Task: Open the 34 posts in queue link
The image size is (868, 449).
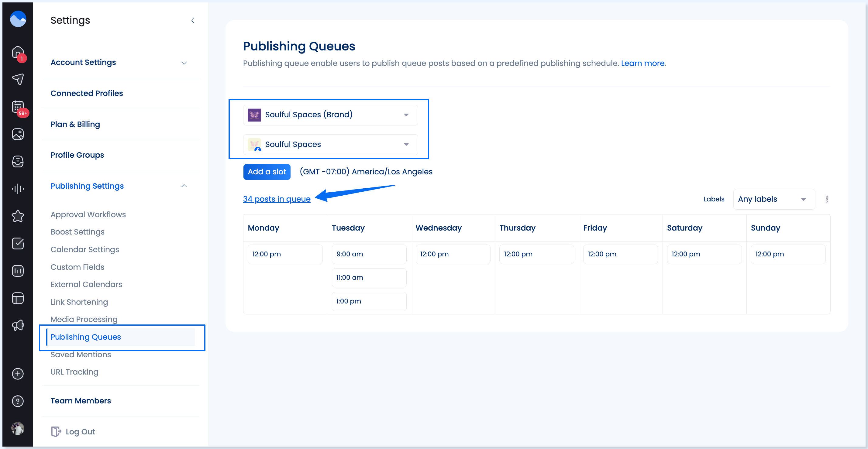Action: point(277,199)
